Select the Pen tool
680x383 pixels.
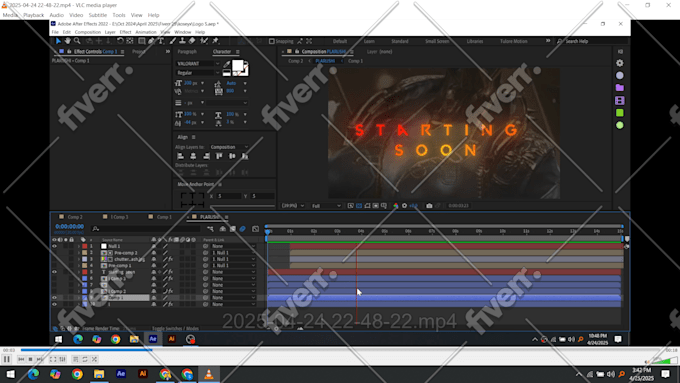[x=151, y=41]
